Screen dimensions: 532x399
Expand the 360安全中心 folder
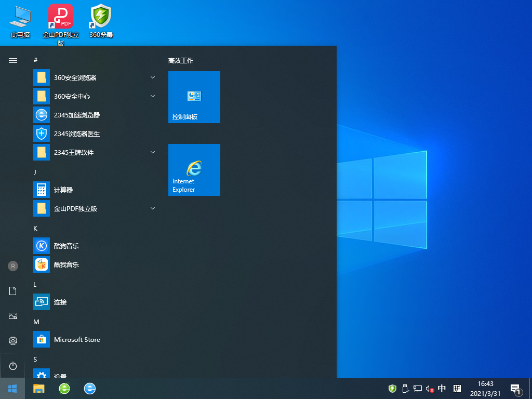(153, 96)
